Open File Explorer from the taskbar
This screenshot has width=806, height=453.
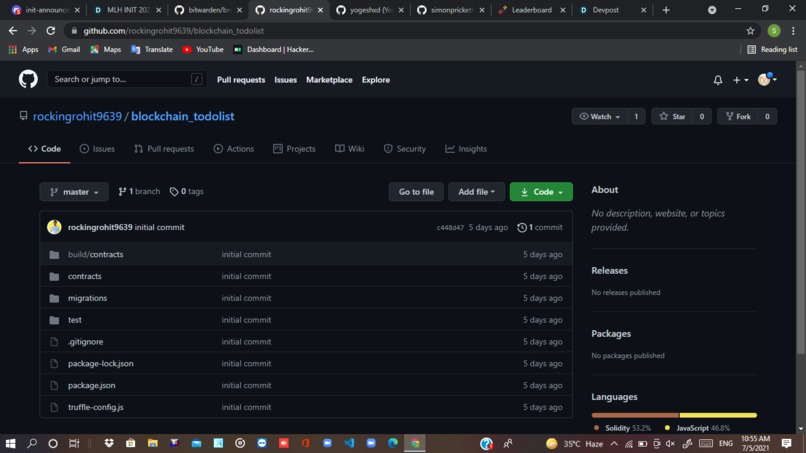[153, 443]
